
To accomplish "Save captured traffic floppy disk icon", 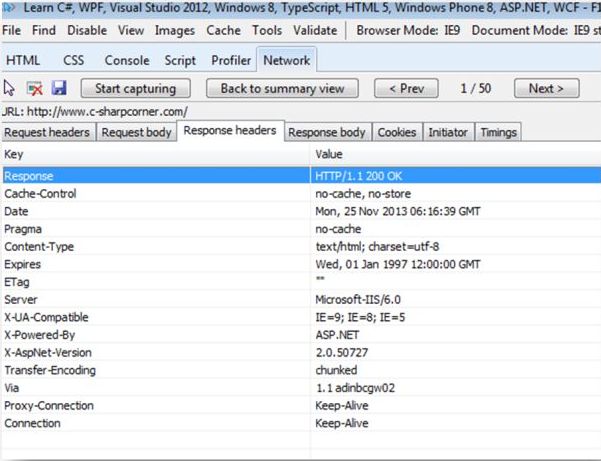I will point(59,88).
